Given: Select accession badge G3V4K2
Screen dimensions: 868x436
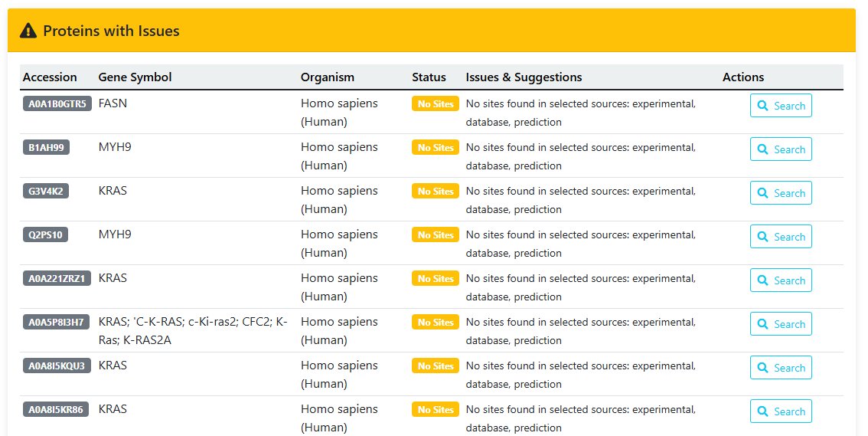Looking at the screenshot, I should [45, 191].
